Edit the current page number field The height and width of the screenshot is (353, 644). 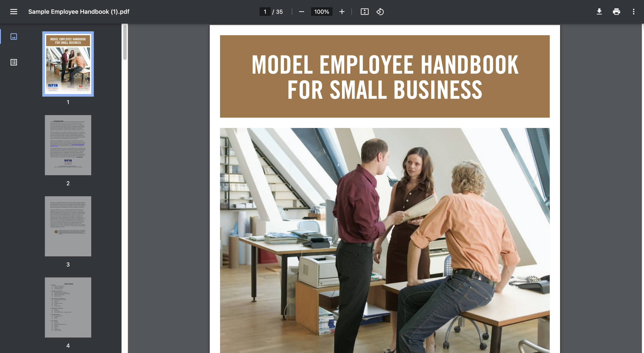coord(265,12)
